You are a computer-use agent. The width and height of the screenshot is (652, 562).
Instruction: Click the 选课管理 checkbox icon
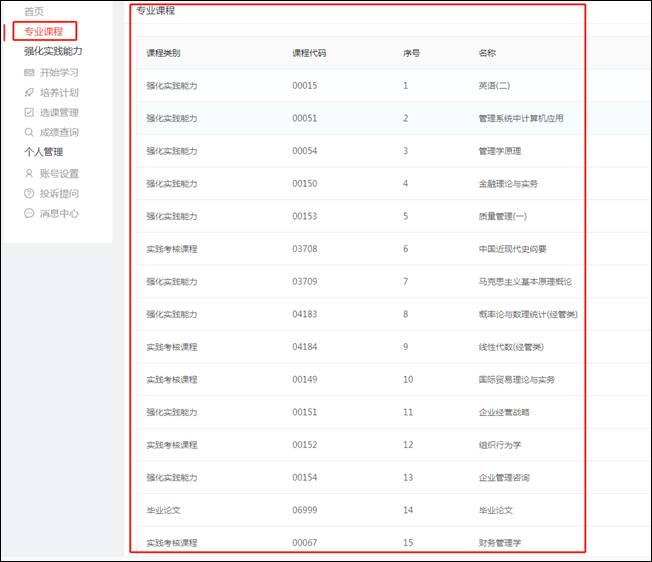pos(29,113)
